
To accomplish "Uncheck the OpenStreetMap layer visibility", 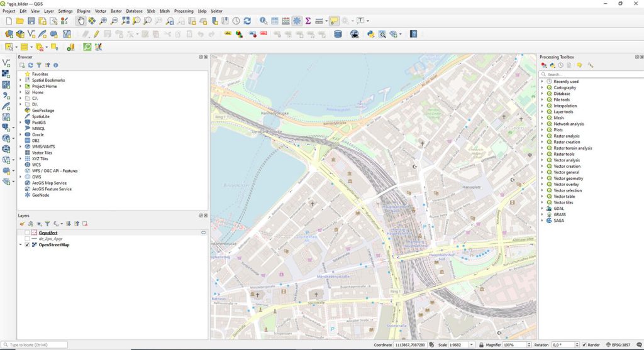I will 27,245.
